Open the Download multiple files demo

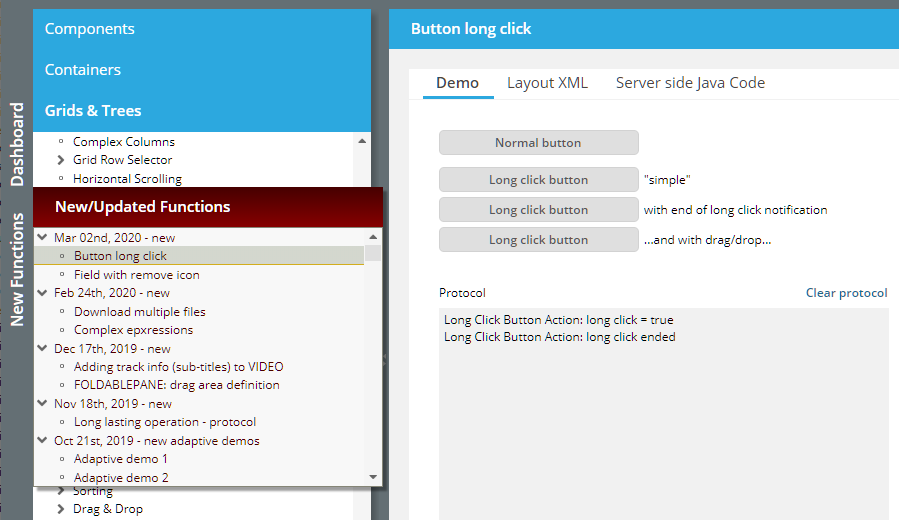(x=139, y=311)
